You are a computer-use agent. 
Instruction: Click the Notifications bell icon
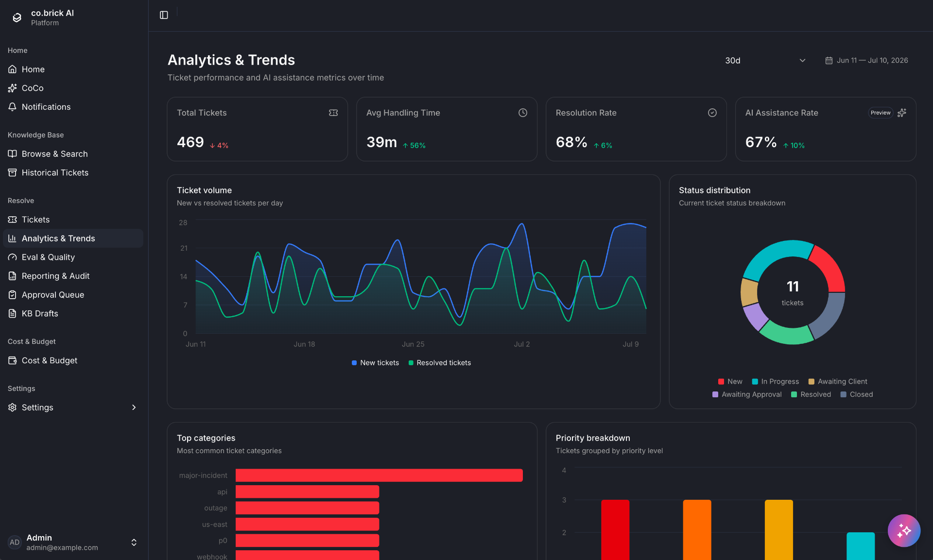tap(12, 107)
